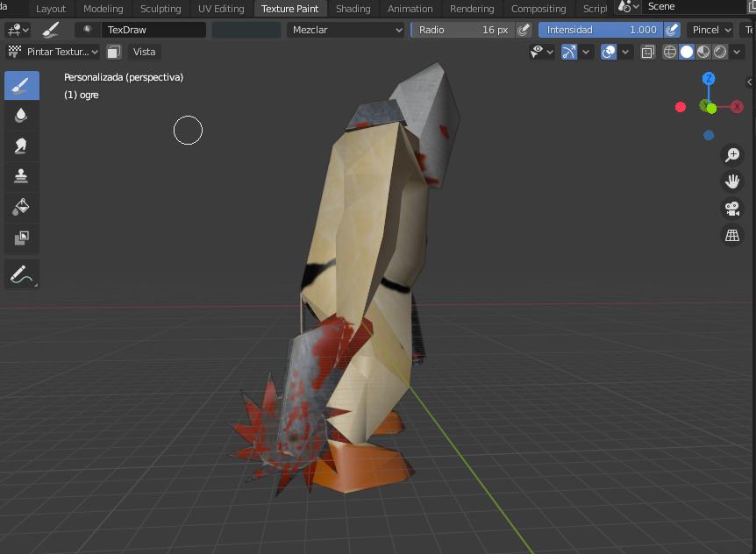756x554 pixels.
Task: Switch to wireframe shading
Action: tap(670, 52)
